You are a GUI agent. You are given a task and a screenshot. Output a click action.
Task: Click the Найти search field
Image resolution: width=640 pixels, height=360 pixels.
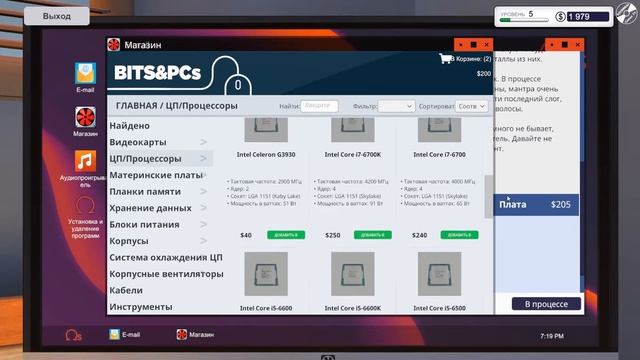(x=319, y=106)
